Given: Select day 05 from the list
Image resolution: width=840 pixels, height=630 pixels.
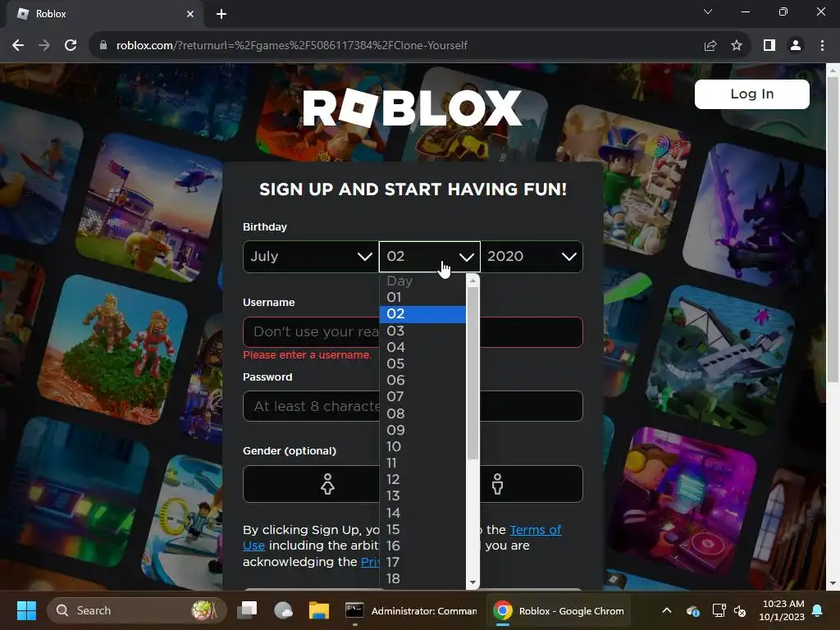Looking at the screenshot, I should pyautogui.click(x=422, y=363).
